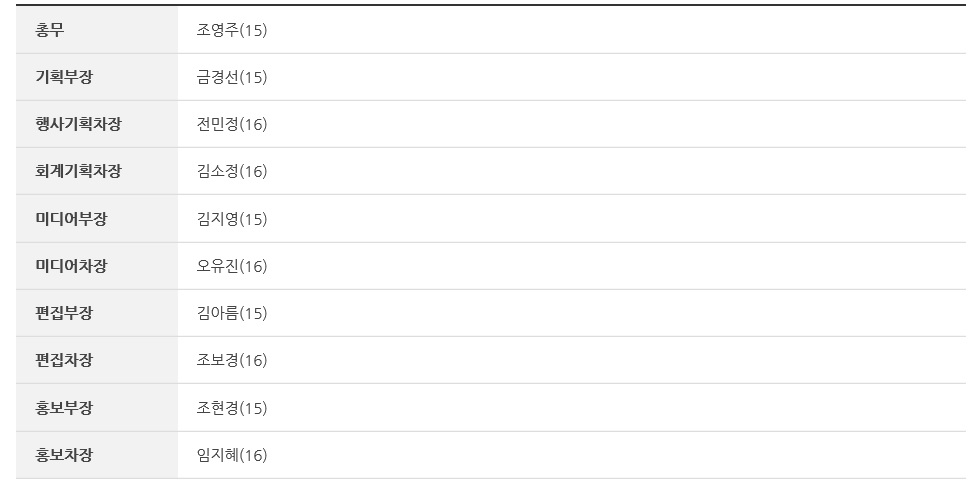970x480 pixels.
Task: Select the 미디어차장 label cell
Action: (71, 266)
